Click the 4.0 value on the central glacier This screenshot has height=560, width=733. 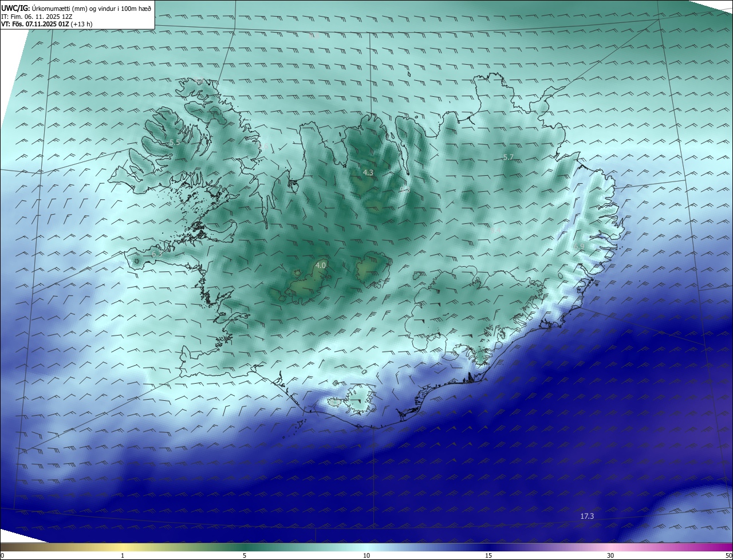click(321, 265)
